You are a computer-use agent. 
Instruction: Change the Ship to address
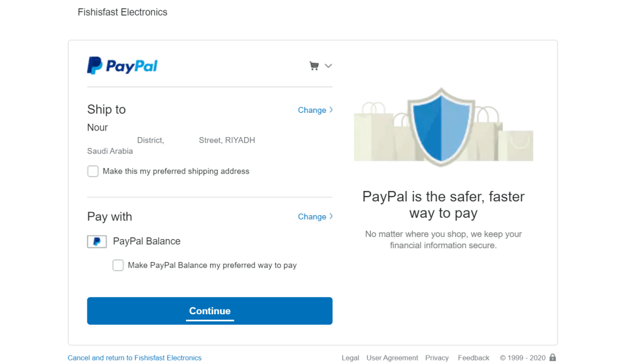point(312,110)
